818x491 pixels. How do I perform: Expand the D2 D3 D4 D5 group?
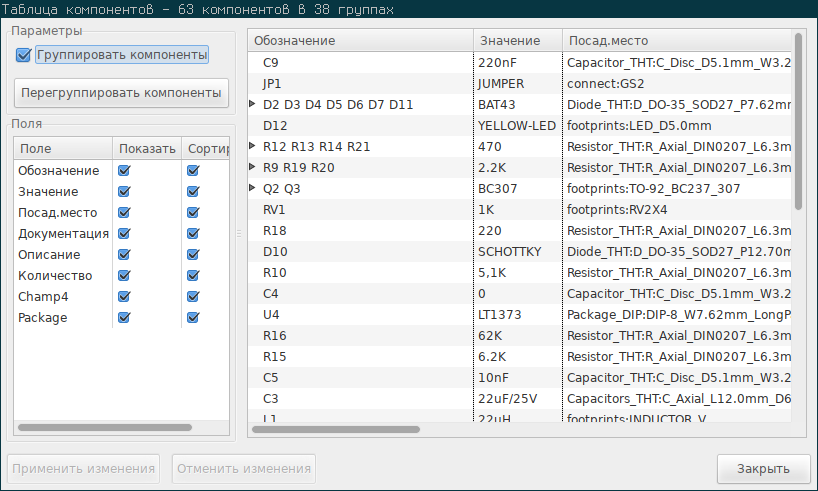pos(252,104)
